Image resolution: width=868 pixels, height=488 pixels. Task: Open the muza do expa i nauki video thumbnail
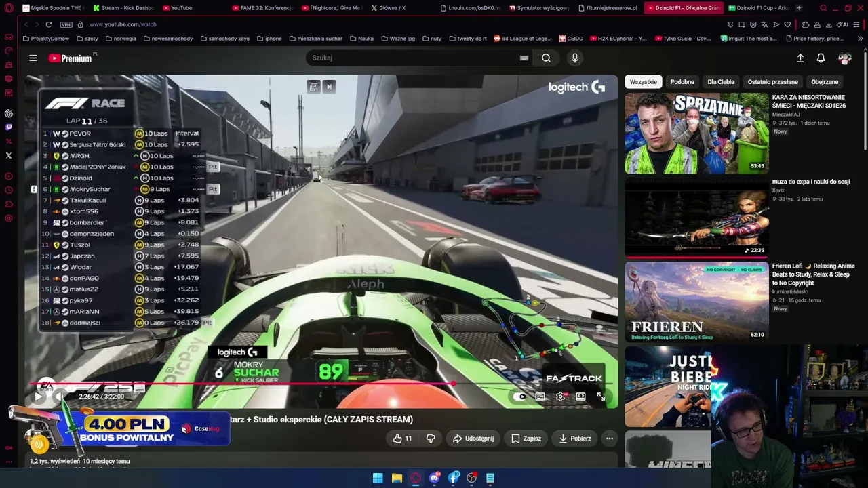point(696,218)
